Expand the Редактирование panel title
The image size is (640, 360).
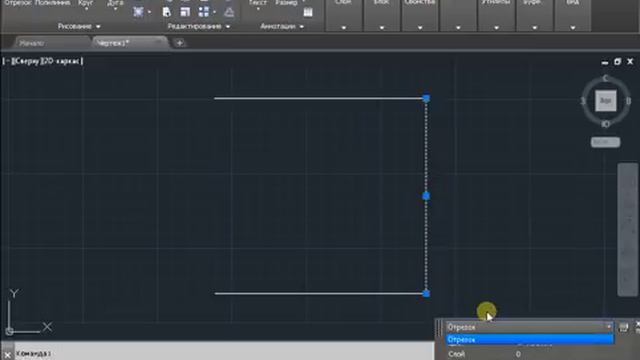tap(199, 27)
